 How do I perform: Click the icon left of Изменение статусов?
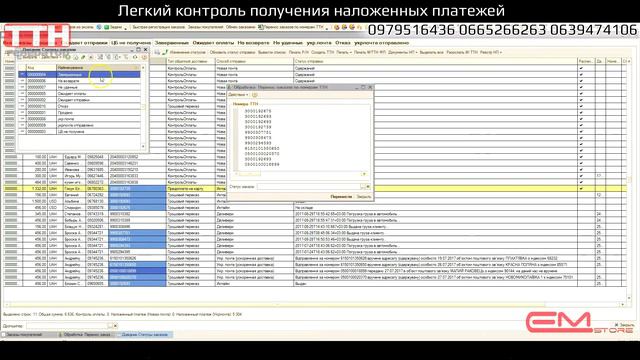click(157, 52)
